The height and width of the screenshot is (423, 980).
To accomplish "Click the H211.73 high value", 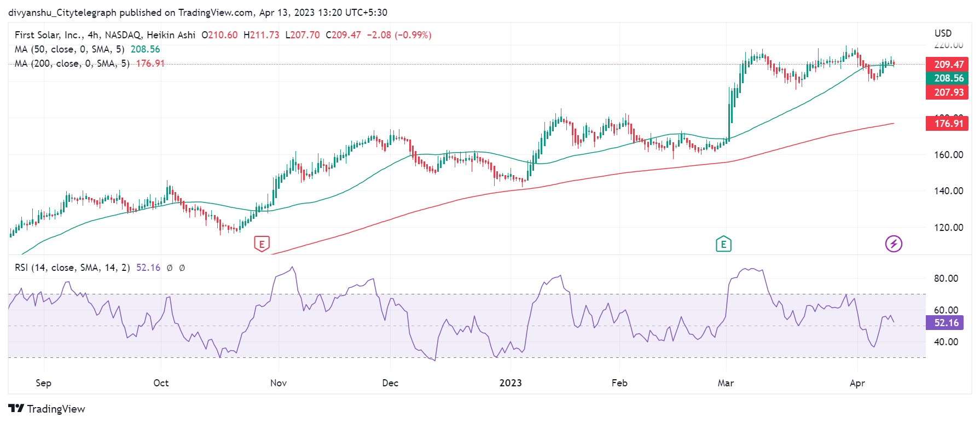I will (x=261, y=35).
